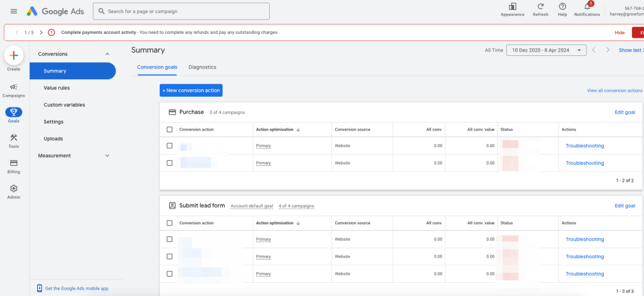Click the Purchase goal card icon
The width and height of the screenshot is (644, 296).
(172, 112)
